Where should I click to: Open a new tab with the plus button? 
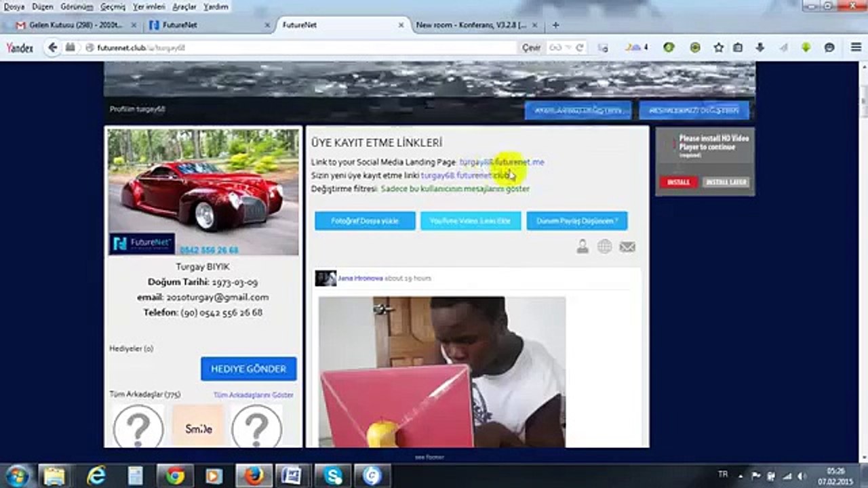pos(556,25)
